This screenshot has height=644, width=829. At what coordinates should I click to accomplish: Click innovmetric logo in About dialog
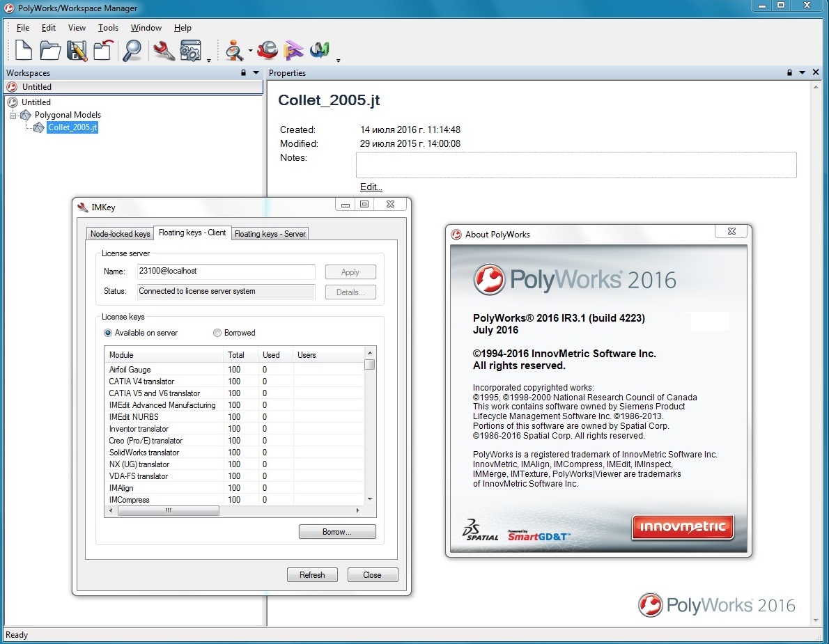coord(683,527)
